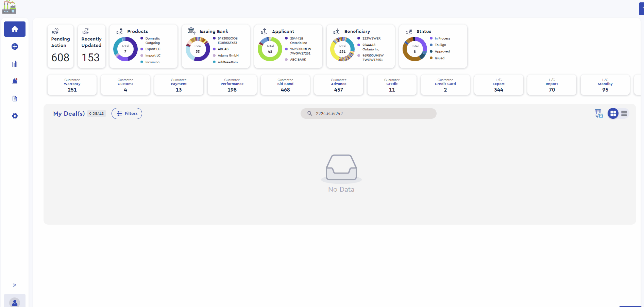Open Guarantee Credit Card tab

(x=445, y=85)
